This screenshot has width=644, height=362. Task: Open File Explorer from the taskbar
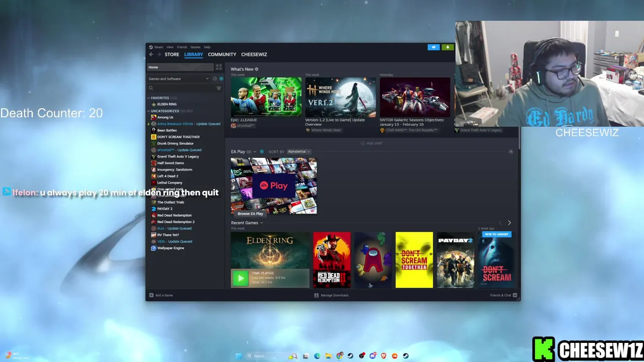[328, 356]
